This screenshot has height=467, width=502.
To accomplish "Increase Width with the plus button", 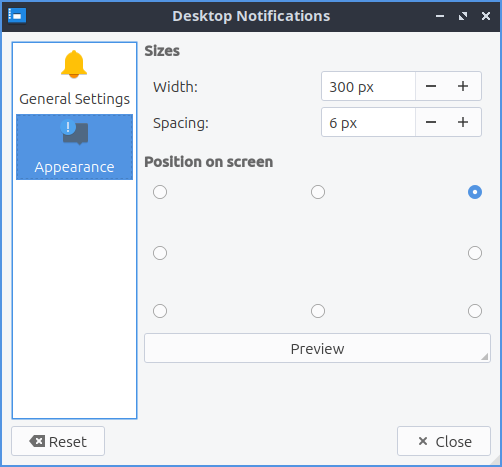I will [x=463, y=86].
